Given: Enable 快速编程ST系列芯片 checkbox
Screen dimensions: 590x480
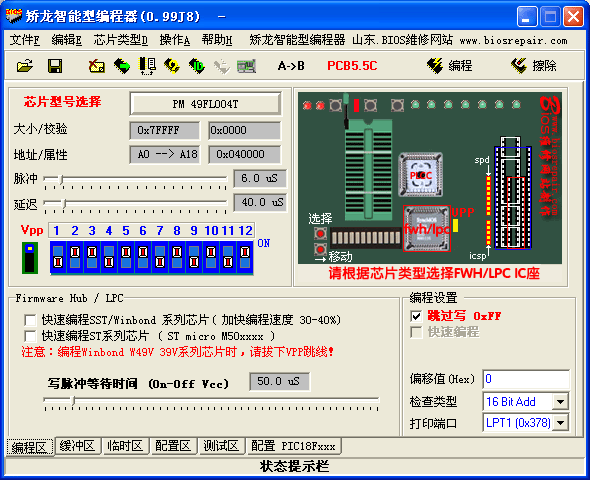Looking at the screenshot, I should click(30, 336).
